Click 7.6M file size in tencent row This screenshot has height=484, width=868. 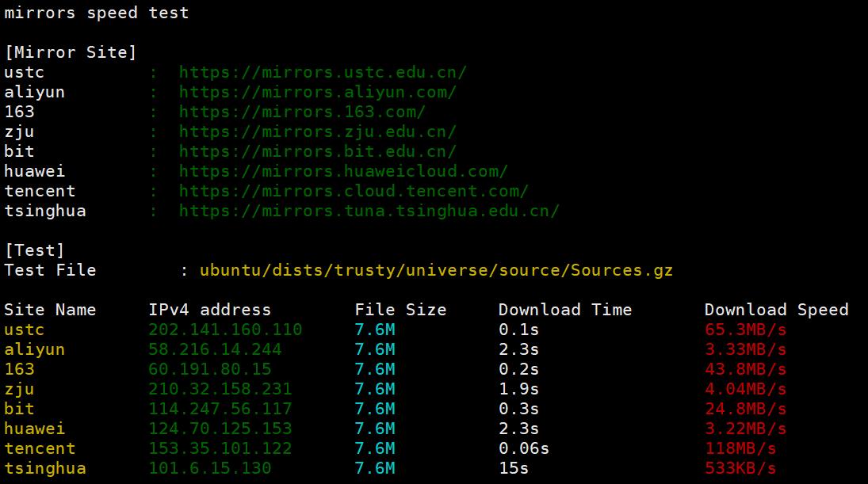(x=375, y=448)
